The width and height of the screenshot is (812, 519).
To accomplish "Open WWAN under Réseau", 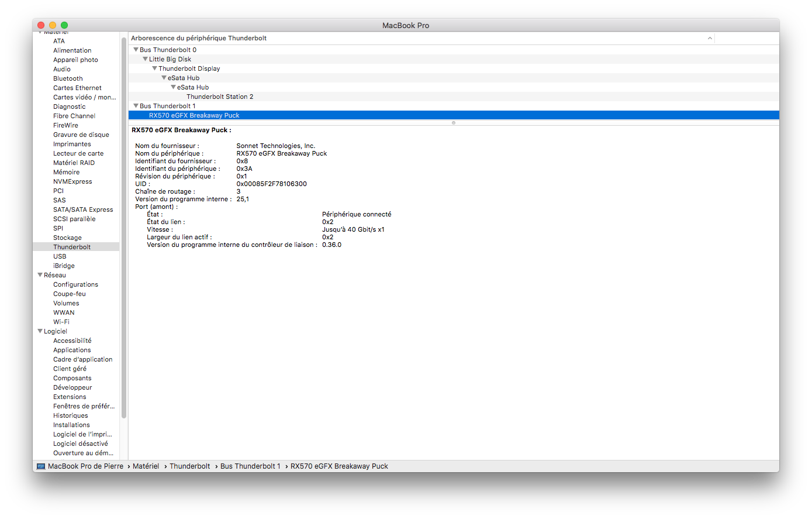I will [x=64, y=312].
